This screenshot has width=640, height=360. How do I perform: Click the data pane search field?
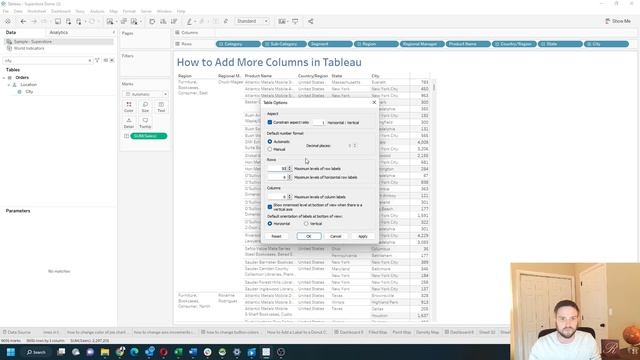click(47, 60)
